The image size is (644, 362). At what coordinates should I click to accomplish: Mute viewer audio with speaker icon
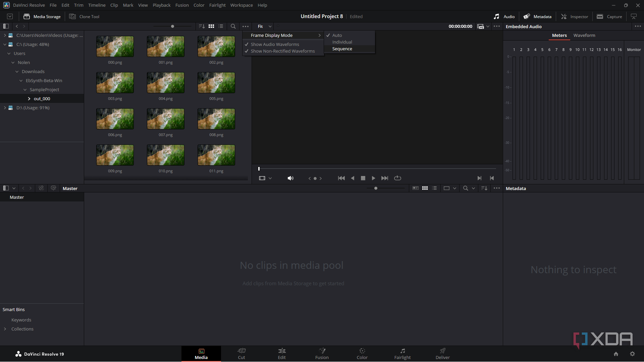click(290, 178)
